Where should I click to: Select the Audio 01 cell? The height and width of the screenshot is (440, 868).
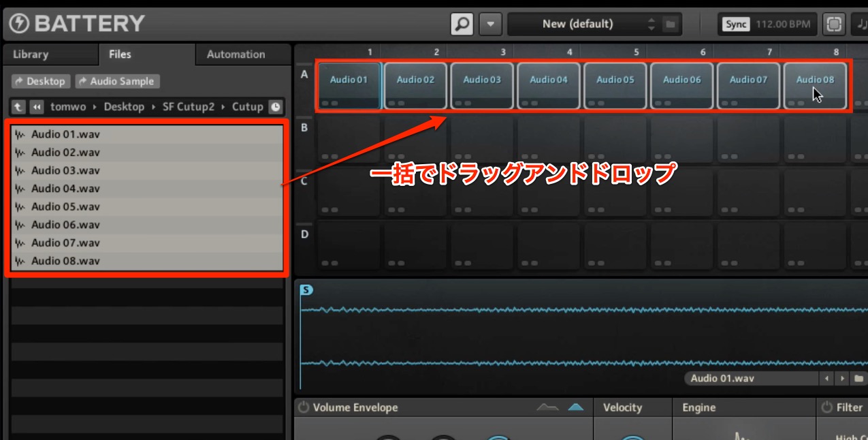(x=349, y=86)
